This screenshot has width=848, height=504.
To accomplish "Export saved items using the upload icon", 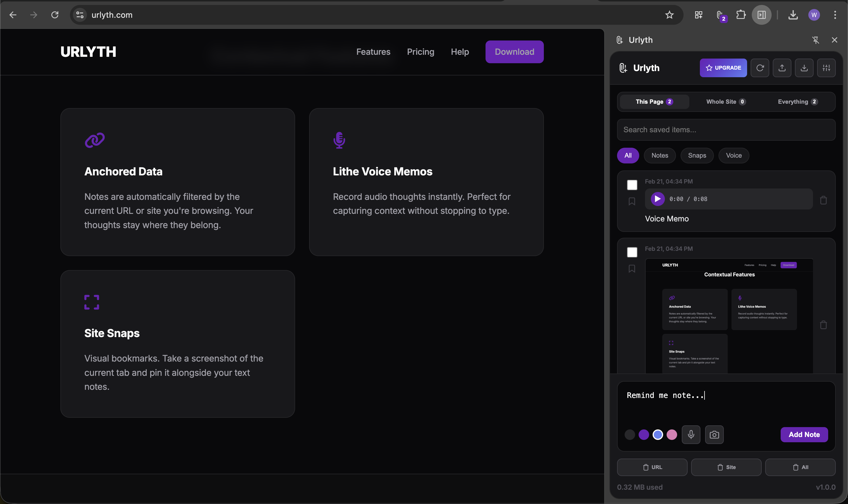I will [x=782, y=68].
